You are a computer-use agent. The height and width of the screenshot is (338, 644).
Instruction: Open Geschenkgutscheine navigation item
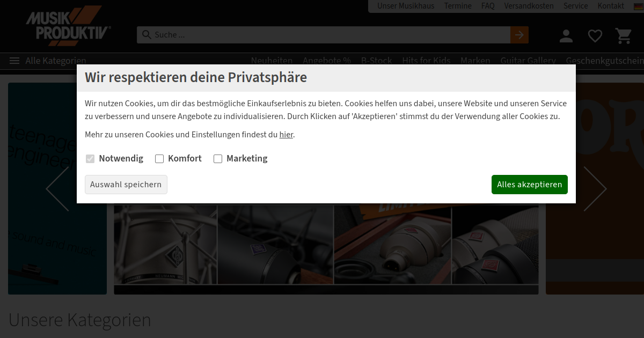(605, 61)
